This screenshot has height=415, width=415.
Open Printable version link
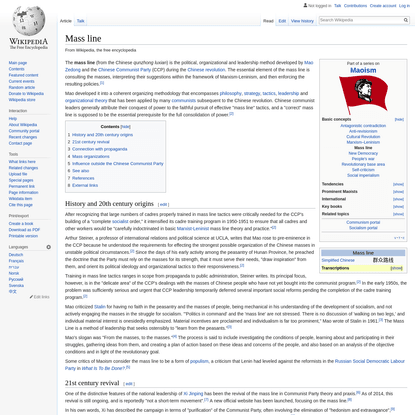pos(23,236)
